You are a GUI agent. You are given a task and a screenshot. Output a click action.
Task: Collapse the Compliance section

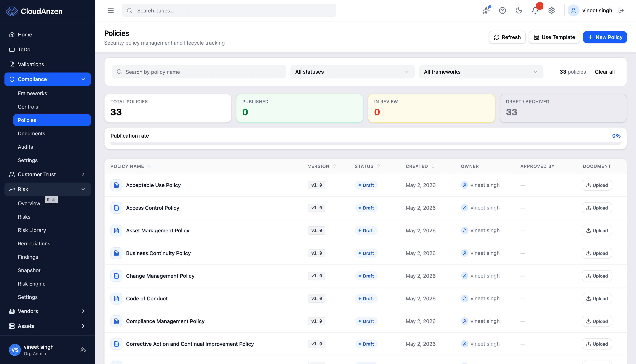(x=47, y=79)
